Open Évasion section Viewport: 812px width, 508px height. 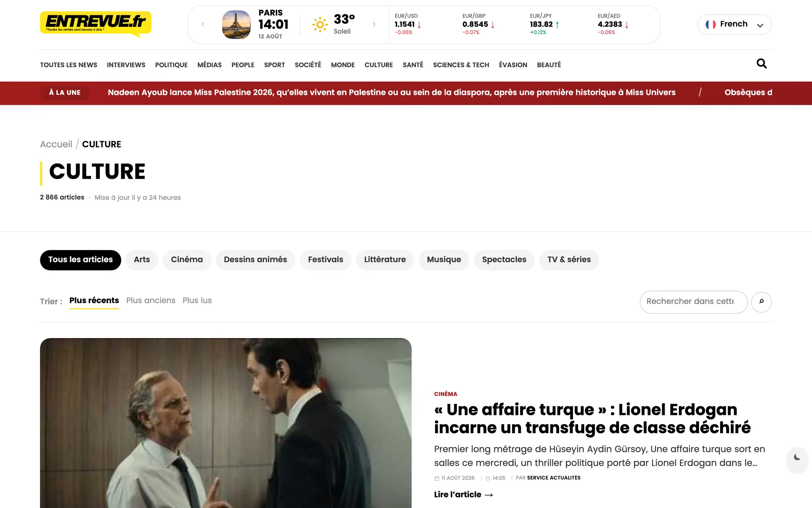[x=513, y=65]
